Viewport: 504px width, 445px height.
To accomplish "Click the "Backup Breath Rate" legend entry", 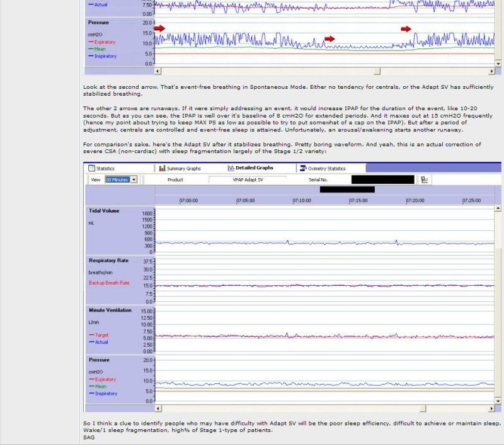I will tap(109, 283).
